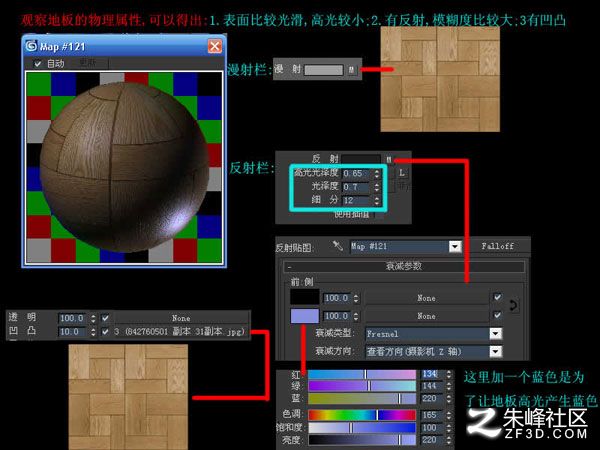
Task: Click the 高光光泽度 value field 0.65
Action: click(x=357, y=173)
